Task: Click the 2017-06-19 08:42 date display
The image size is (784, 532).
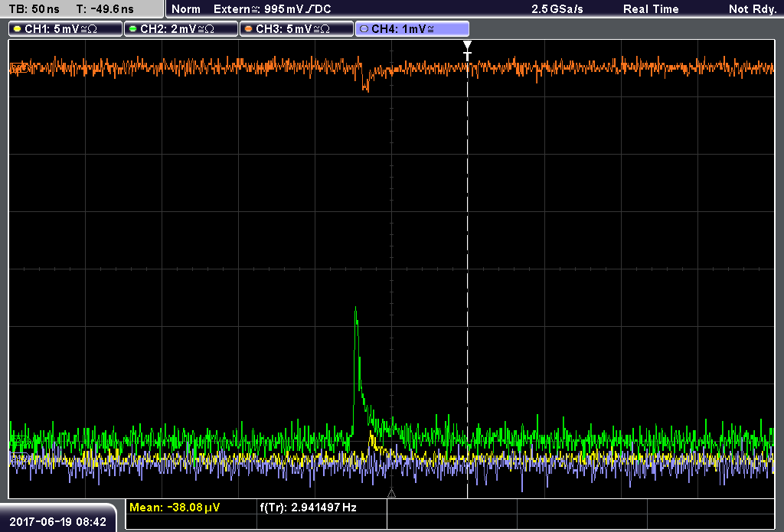Action: point(58,521)
